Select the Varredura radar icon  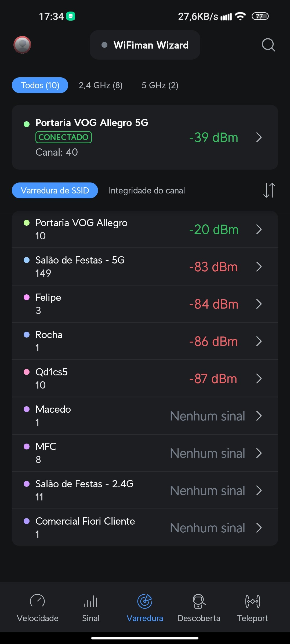tap(145, 601)
